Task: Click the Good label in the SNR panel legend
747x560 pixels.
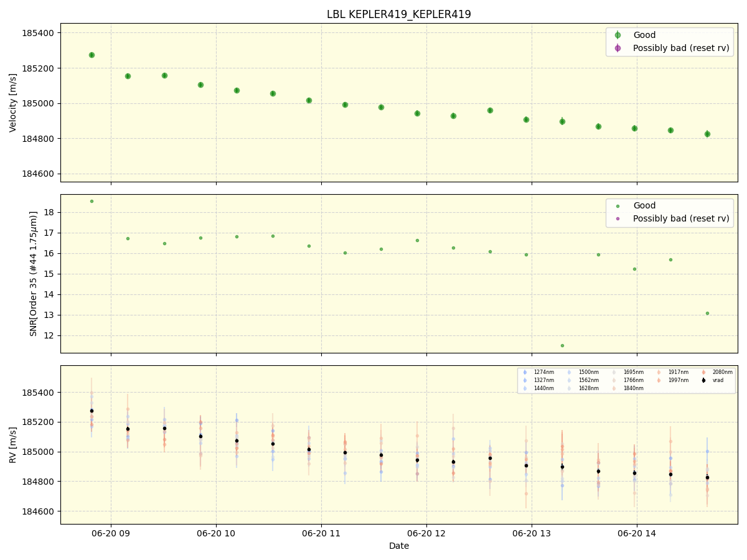Action: pos(644,206)
